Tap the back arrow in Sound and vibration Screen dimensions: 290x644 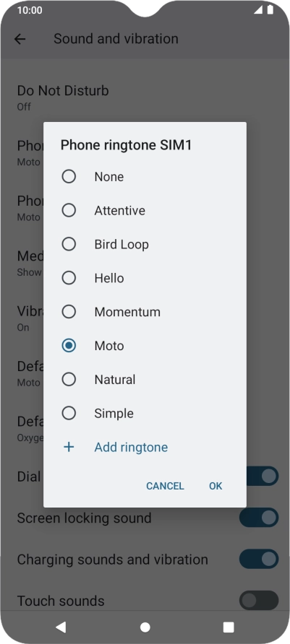pyautogui.click(x=20, y=39)
